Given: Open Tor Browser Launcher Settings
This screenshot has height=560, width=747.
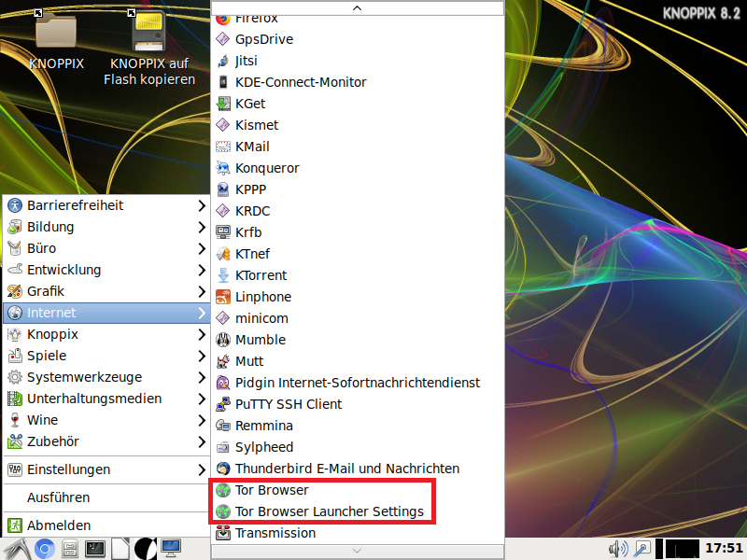Looking at the screenshot, I should pyautogui.click(x=358, y=511).
